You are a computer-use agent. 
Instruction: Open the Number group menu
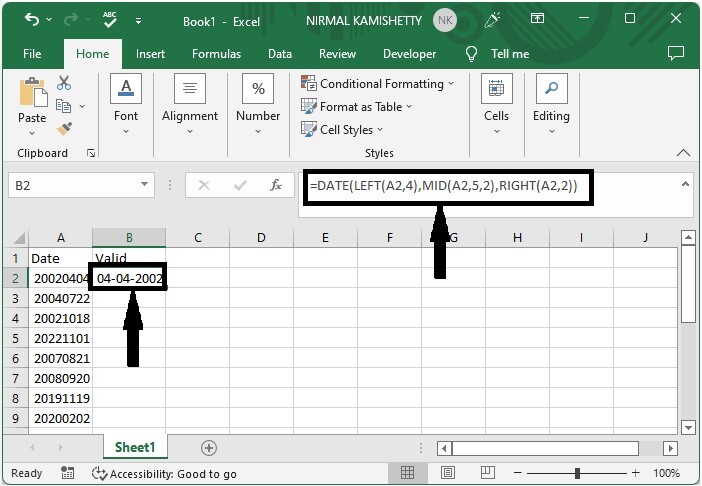point(258,104)
